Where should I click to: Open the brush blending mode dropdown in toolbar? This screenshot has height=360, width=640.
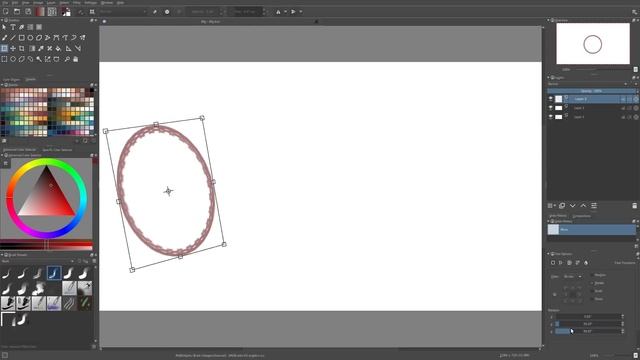pyautogui.click(x=122, y=12)
